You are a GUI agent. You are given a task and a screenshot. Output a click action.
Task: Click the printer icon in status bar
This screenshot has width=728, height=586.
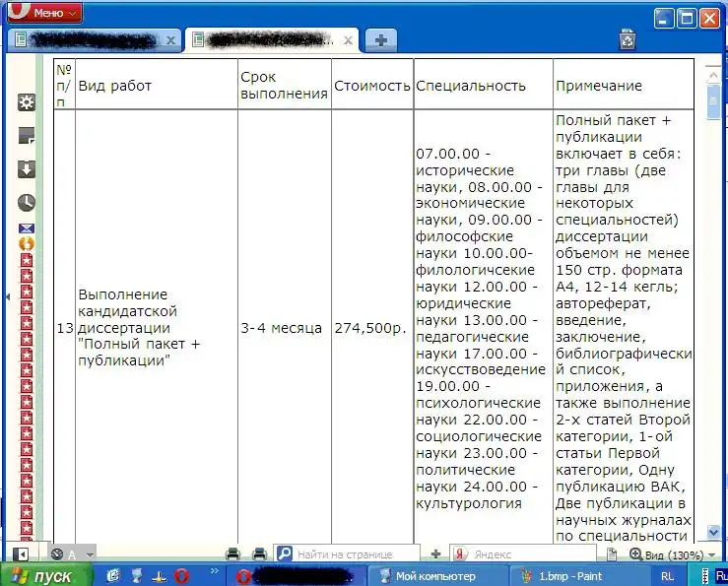233,554
